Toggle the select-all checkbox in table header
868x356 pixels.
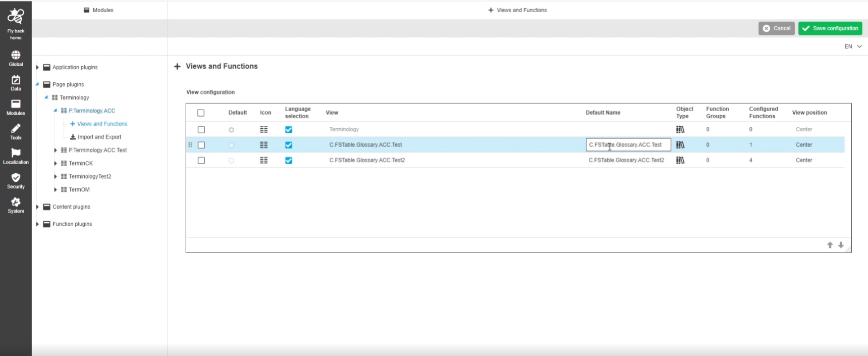coord(201,113)
